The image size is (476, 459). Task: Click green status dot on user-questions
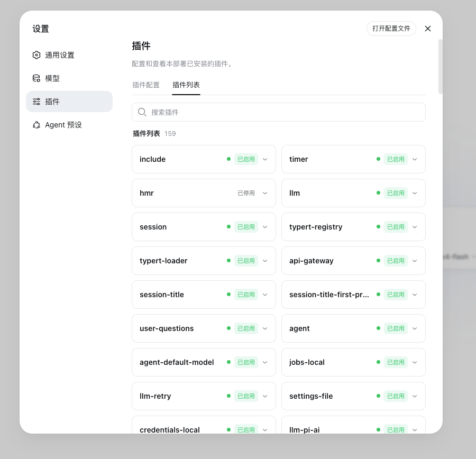point(228,328)
